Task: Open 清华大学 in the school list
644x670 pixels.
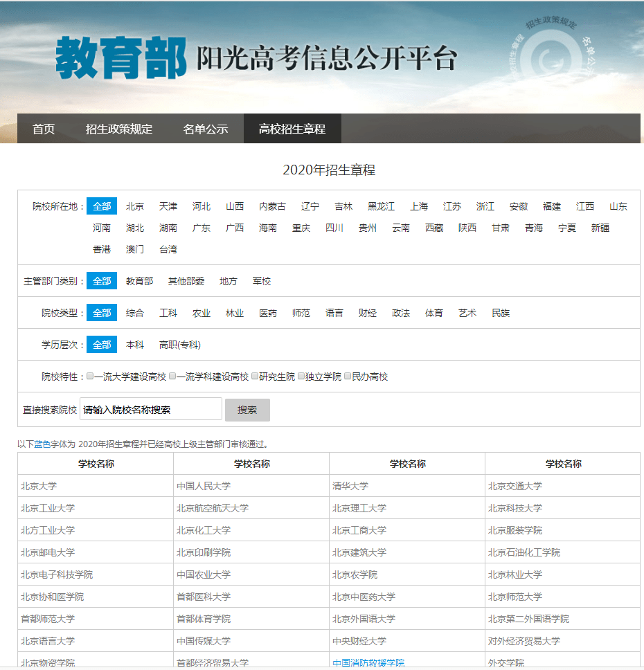Action: [350, 486]
